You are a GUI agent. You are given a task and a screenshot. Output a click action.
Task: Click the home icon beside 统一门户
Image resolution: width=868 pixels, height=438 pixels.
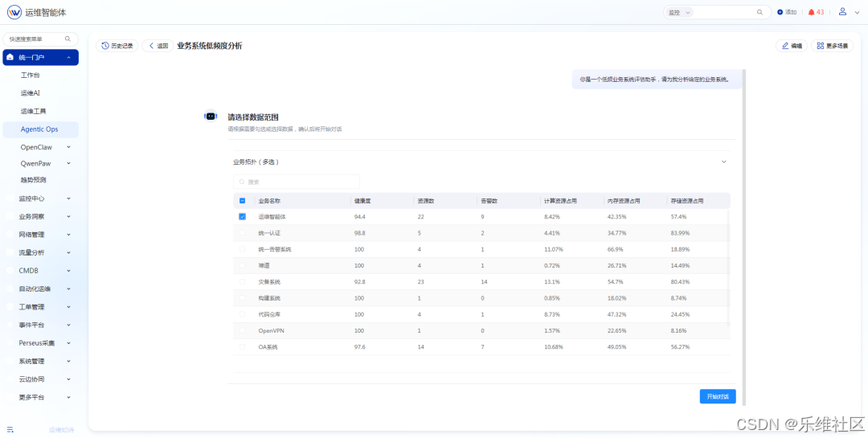tap(10, 58)
